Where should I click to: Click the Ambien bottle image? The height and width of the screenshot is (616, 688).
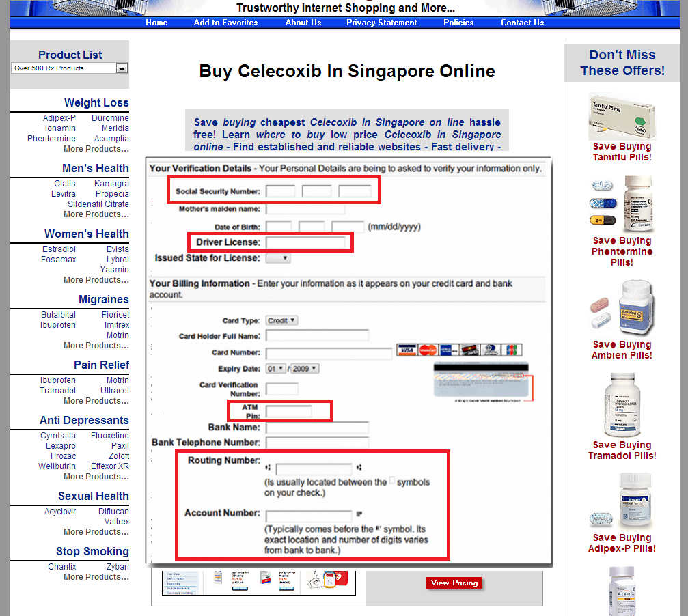(x=622, y=308)
